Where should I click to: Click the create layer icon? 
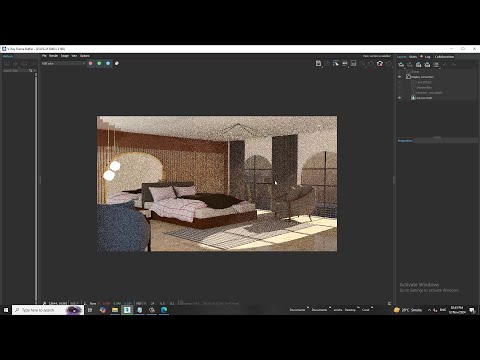click(x=401, y=65)
